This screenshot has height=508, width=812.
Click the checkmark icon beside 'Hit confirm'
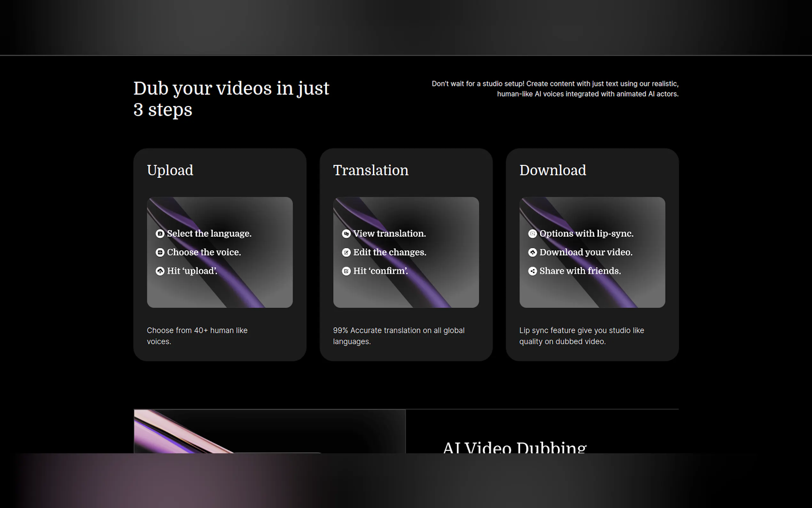[x=346, y=271]
